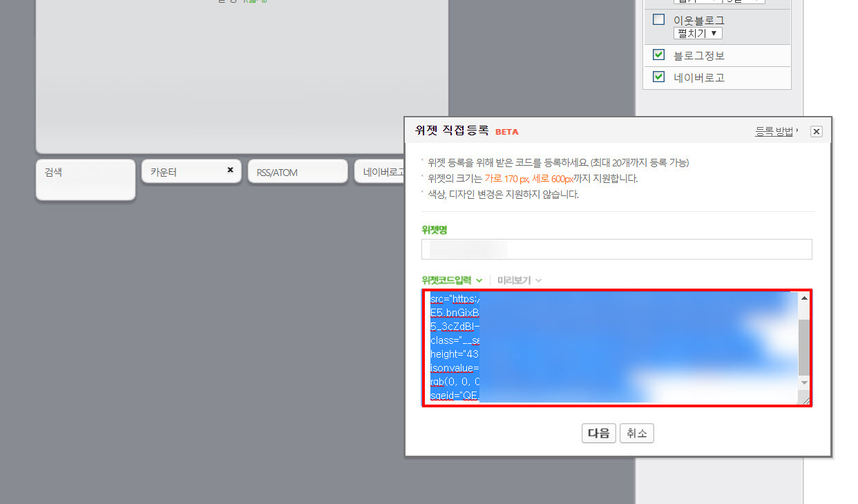
Task: Click the 위젯명 label
Action: tap(434, 230)
